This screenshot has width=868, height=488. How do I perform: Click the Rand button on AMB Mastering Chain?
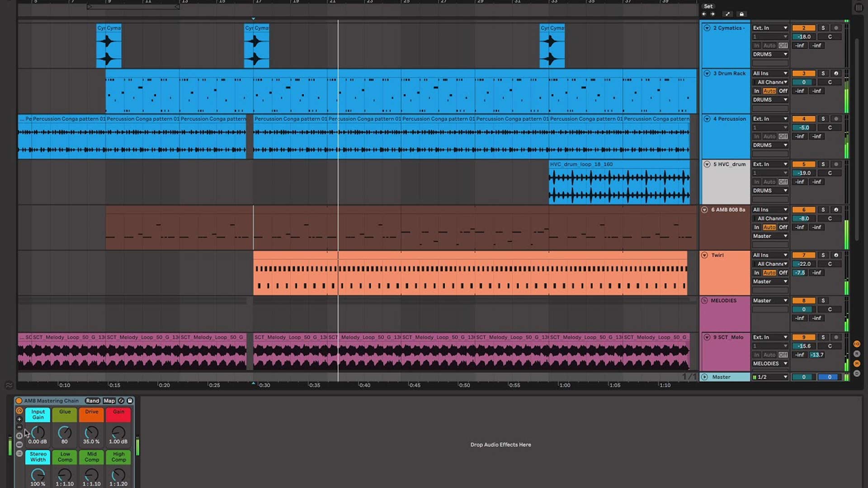(92, 400)
